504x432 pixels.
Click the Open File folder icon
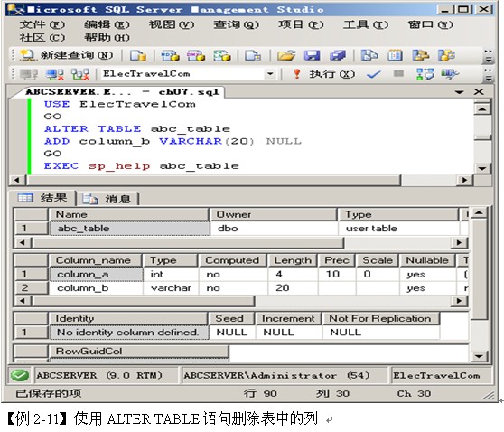coord(286,56)
